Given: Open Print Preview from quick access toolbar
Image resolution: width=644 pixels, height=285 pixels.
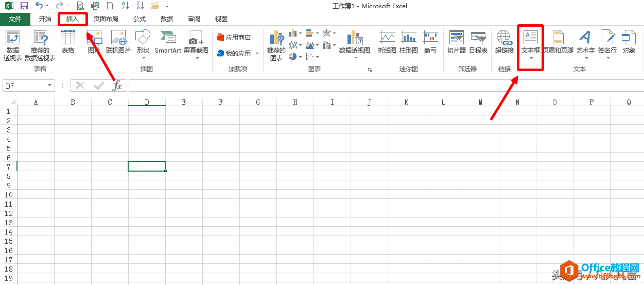Looking at the screenshot, I should tap(81, 6).
